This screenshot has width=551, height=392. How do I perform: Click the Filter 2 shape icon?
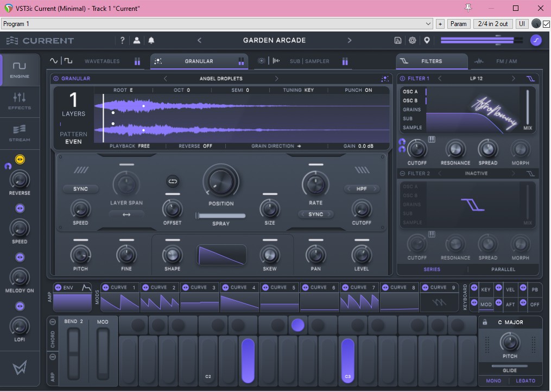[x=530, y=173]
